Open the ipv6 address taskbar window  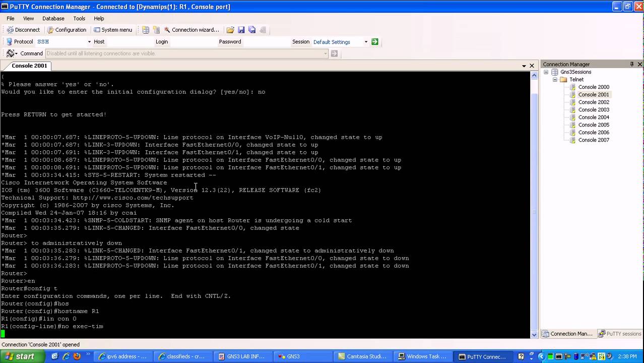click(123, 356)
